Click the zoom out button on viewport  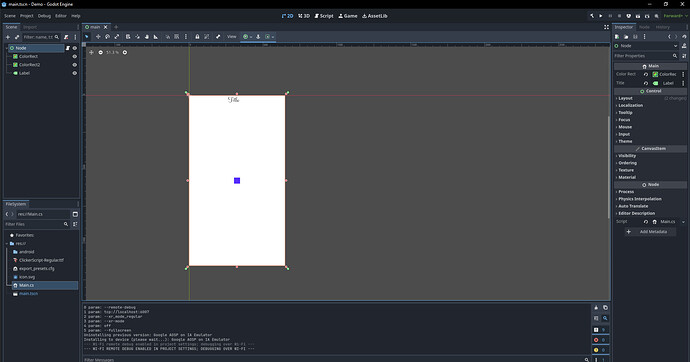pyautogui.click(x=100, y=52)
